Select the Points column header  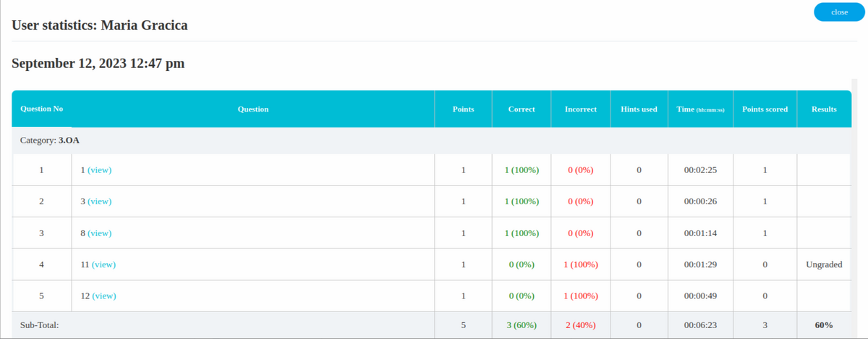click(463, 109)
